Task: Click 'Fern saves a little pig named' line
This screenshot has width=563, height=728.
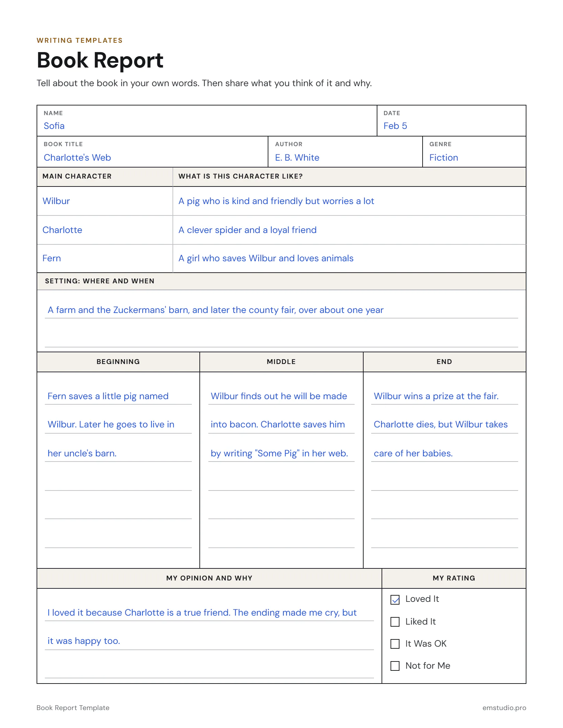Action: 118,396
